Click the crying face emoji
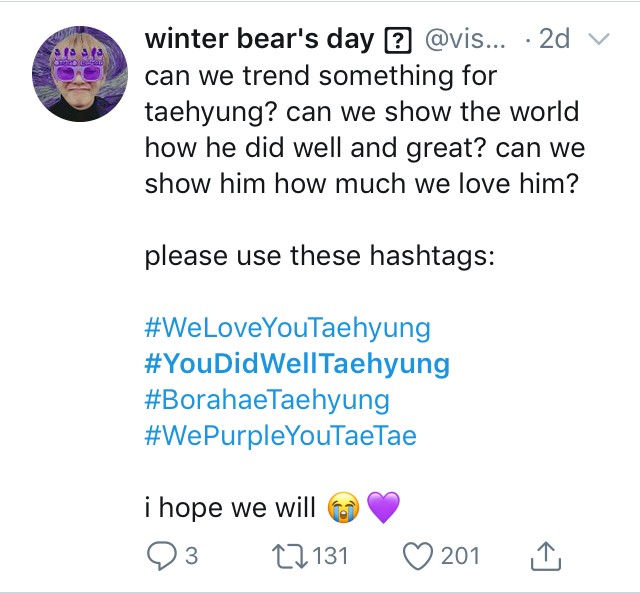Viewport: 640px width, 593px height. coord(344,507)
